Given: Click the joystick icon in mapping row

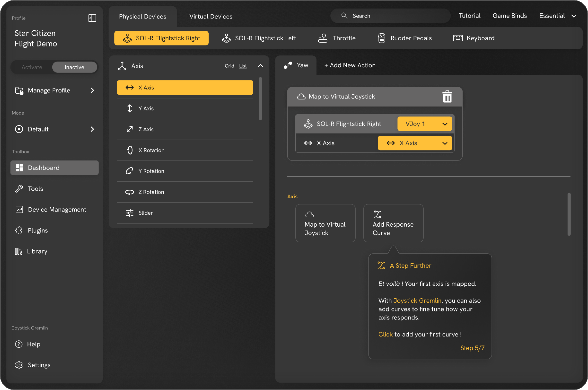Looking at the screenshot, I should (x=308, y=124).
